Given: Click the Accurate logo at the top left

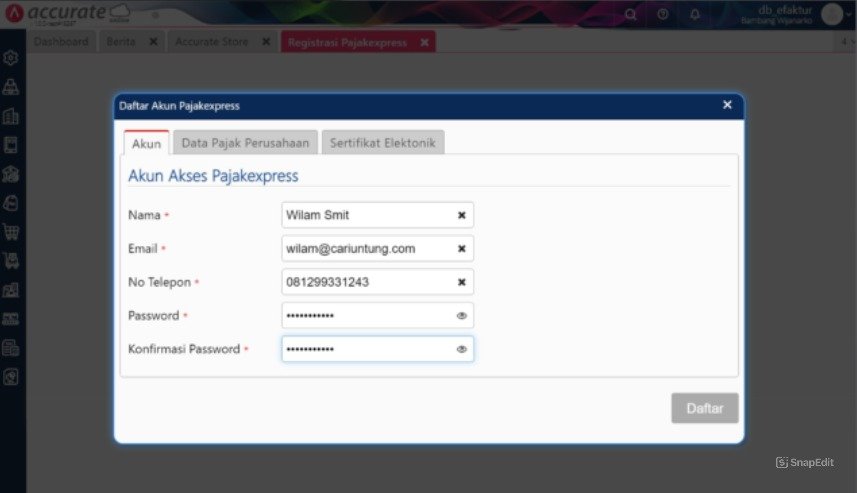Looking at the screenshot, I should [x=66, y=14].
